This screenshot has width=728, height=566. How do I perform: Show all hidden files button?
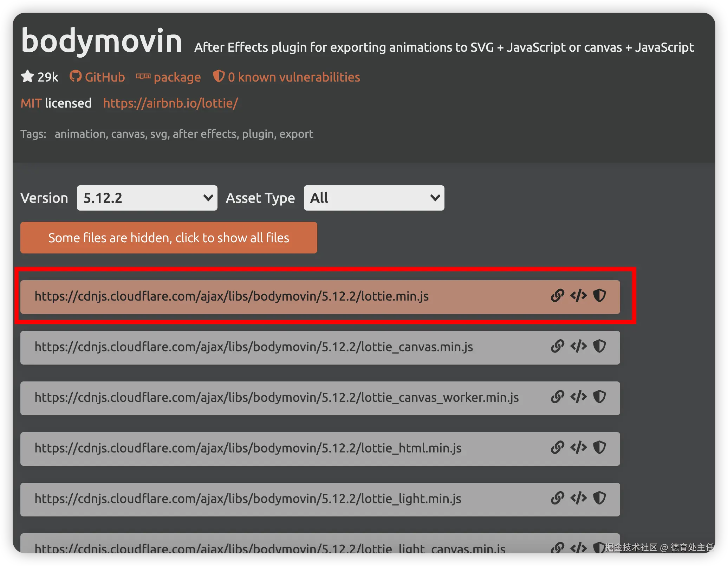click(169, 238)
